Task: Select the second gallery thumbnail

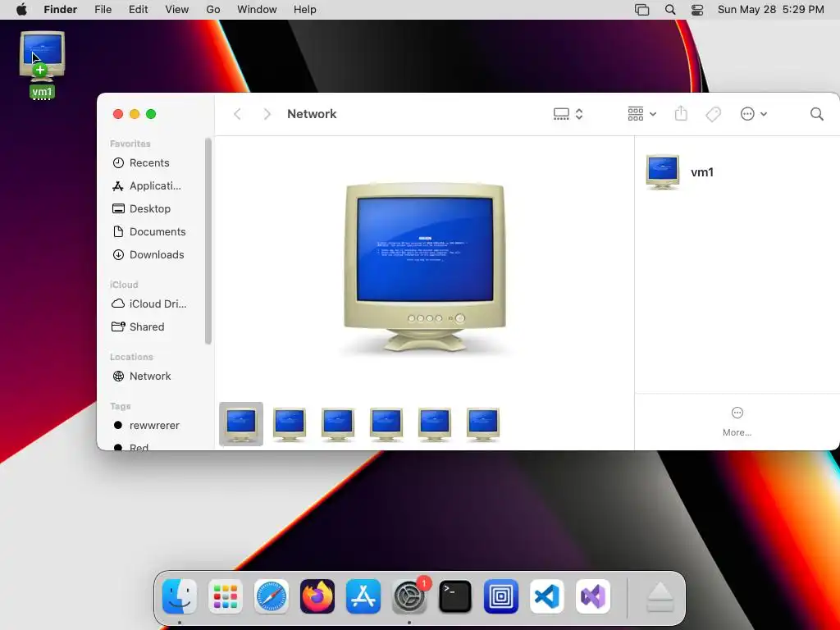Action: (x=290, y=424)
